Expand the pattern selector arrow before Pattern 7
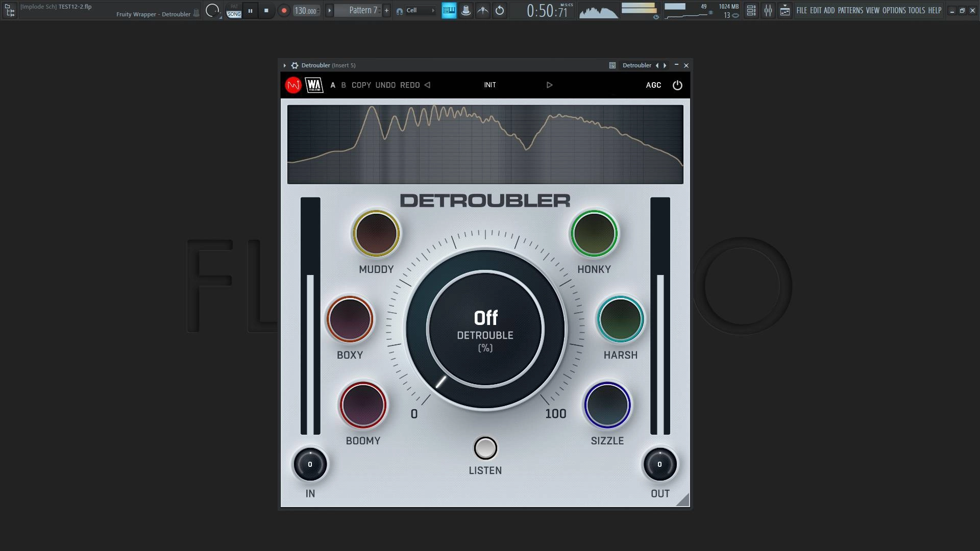 point(329,10)
